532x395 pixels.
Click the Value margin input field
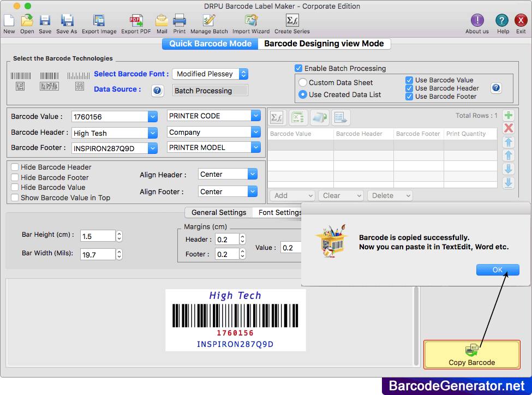point(291,247)
